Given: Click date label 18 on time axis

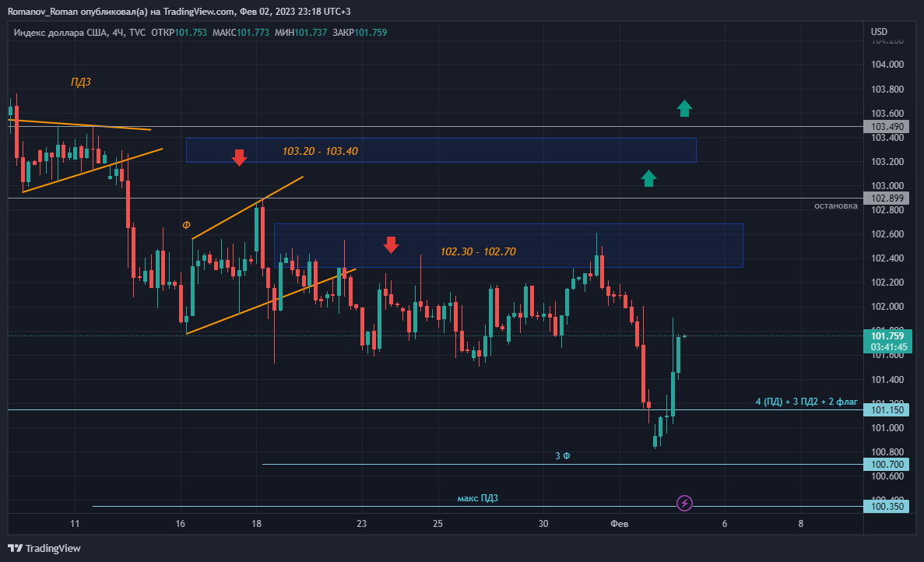Looking at the screenshot, I should [x=256, y=524].
